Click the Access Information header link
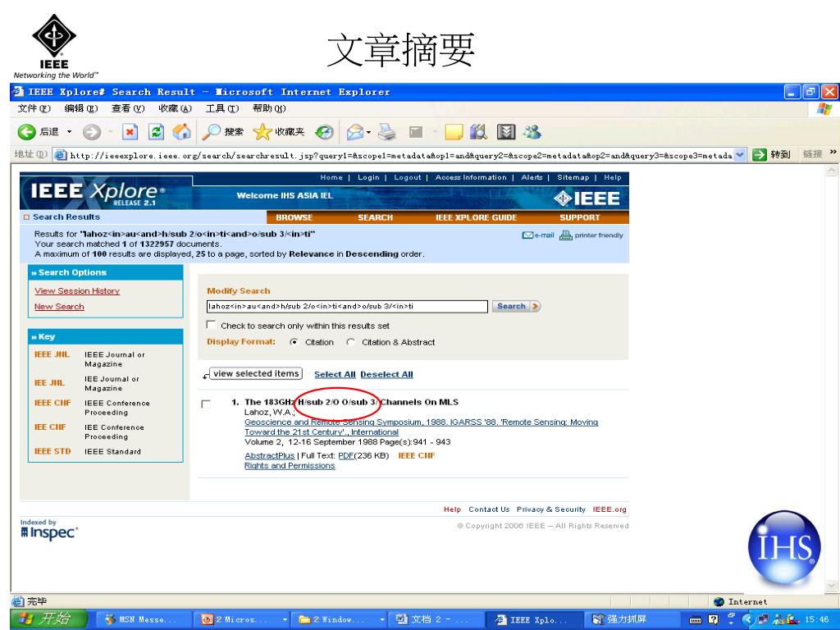 (471, 177)
